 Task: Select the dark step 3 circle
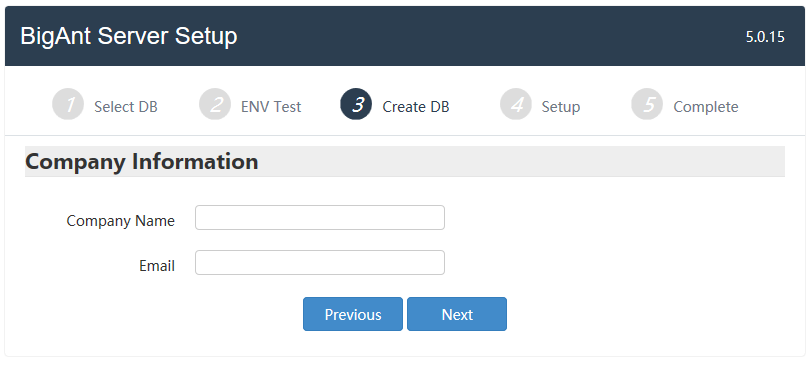[356, 105]
